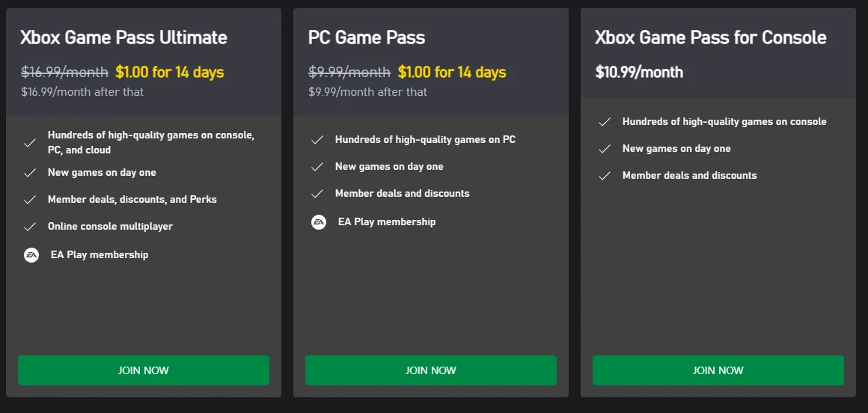This screenshot has width=868, height=413.
Task: Click checkmark next to games on PC feature
Action: pyautogui.click(x=317, y=140)
